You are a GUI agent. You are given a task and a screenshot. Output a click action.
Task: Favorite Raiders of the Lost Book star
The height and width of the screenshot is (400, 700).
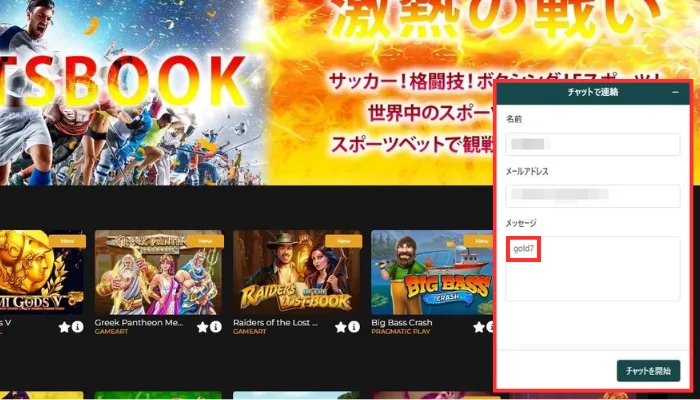pos(341,327)
